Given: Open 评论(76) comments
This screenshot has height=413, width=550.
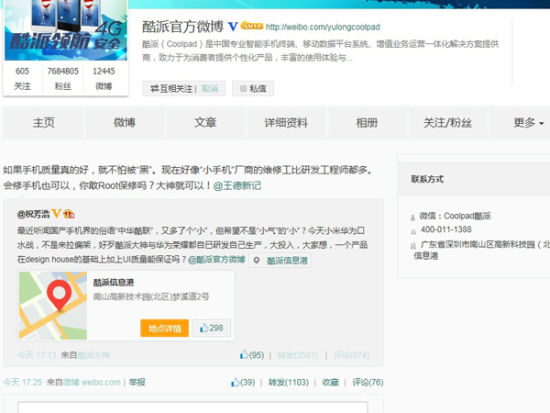Looking at the screenshot, I should pos(368,382).
